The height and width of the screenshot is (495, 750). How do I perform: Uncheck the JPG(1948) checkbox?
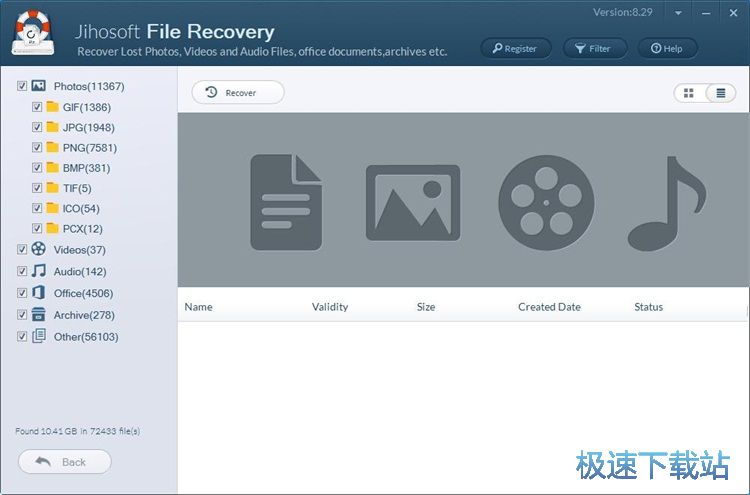click(37, 127)
